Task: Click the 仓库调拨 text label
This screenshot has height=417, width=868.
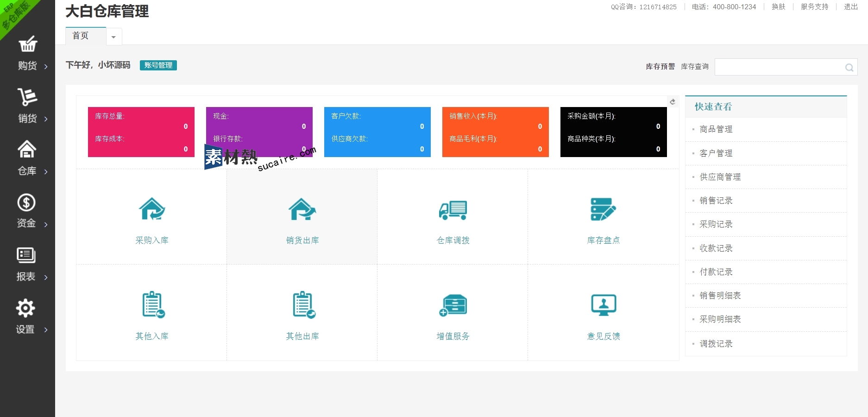Action: 453,240
